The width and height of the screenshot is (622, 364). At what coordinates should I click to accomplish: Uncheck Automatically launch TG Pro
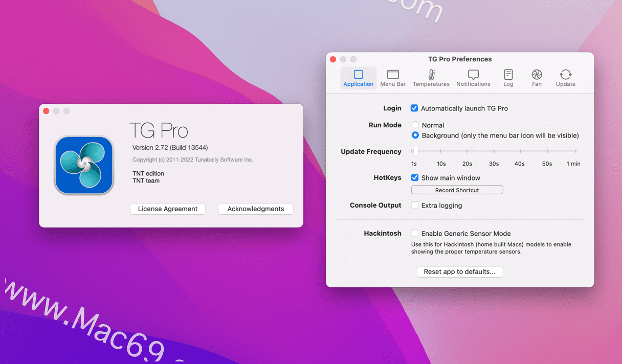coord(414,108)
